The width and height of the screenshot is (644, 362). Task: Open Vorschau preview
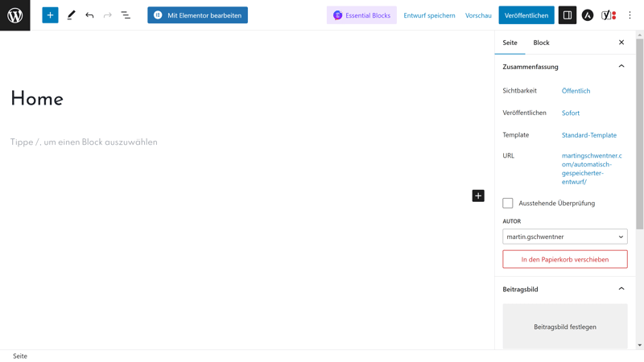click(x=478, y=15)
